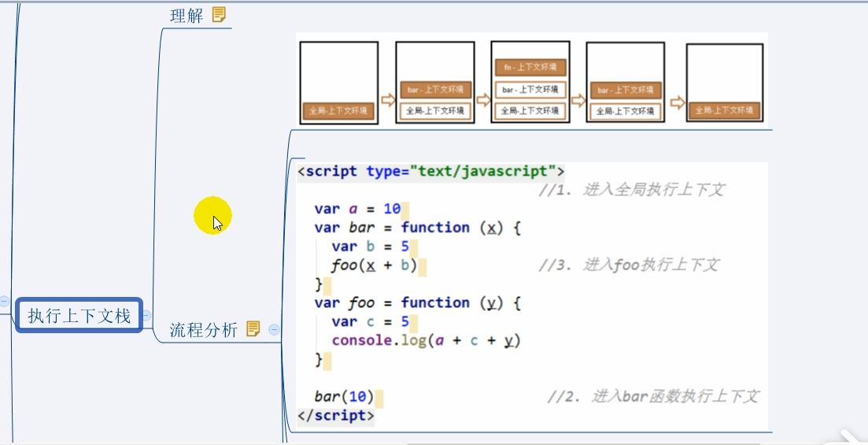Image resolution: width=868 pixels, height=445 pixels.
Task: Click the script type="text/javascript" opening tag
Action: pos(430,171)
